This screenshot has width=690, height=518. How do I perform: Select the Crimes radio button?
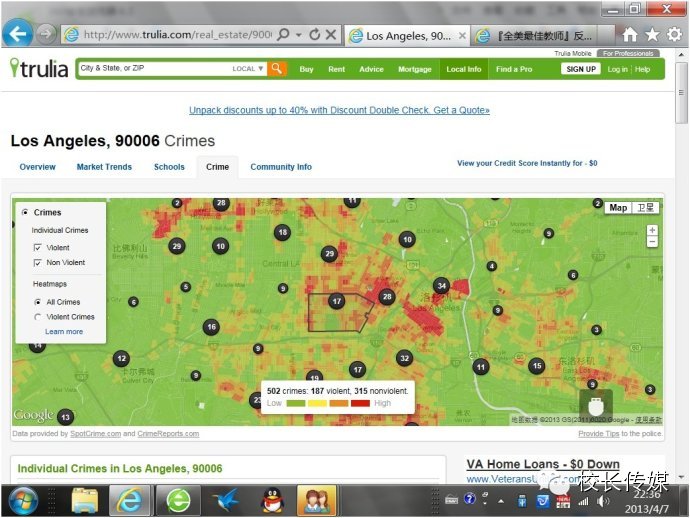[25, 212]
